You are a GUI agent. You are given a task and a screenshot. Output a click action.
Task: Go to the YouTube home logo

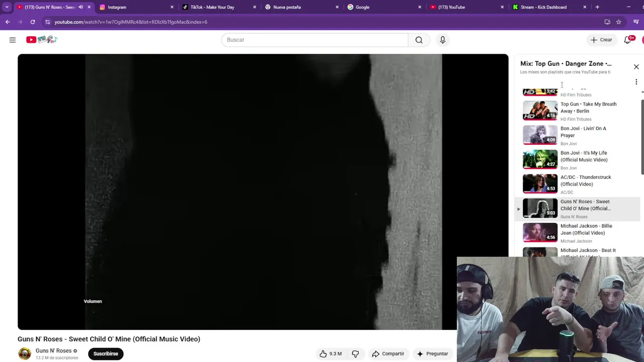coord(42,40)
